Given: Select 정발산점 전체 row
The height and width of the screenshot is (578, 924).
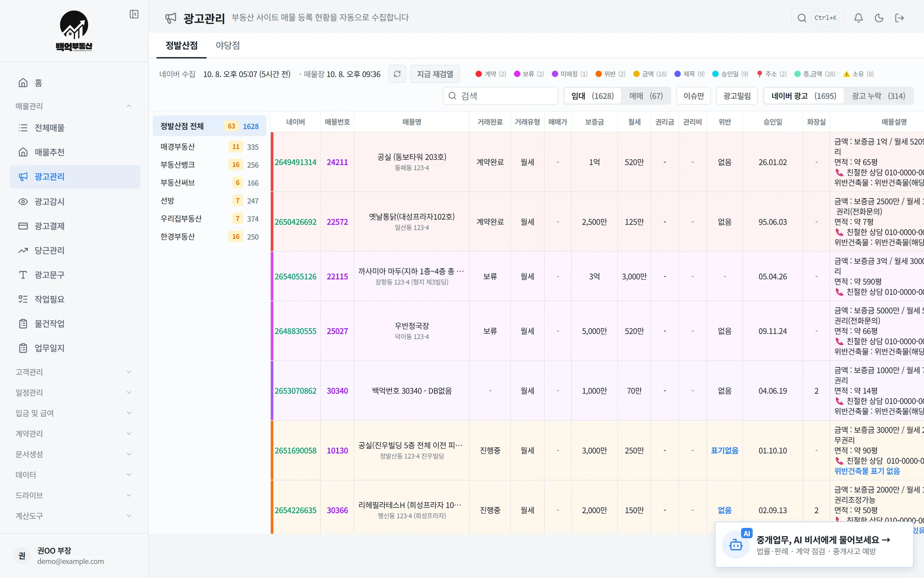Looking at the screenshot, I should (x=209, y=126).
